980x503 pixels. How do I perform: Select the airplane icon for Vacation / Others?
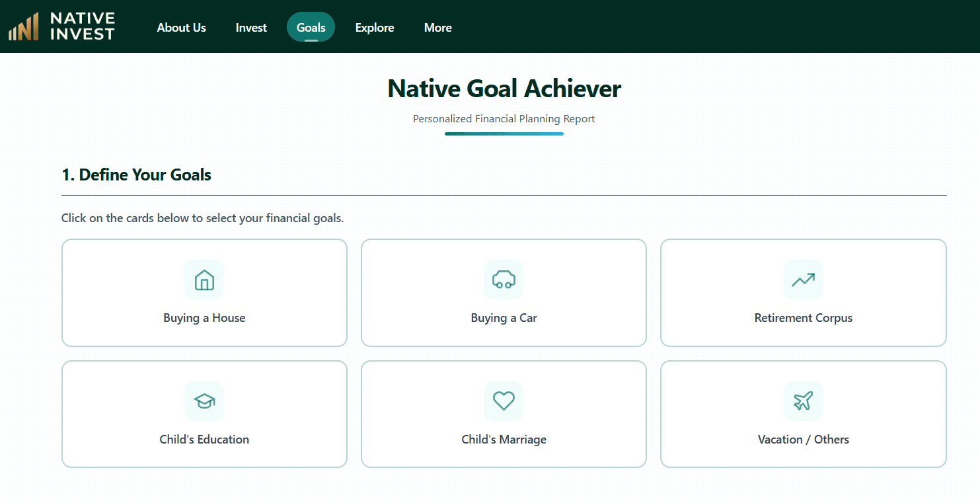(803, 401)
